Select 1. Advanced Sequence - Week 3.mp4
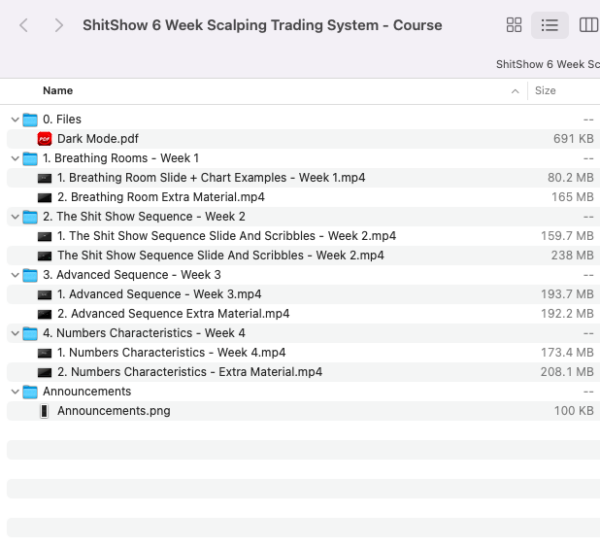This screenshot has width=600, height=547. coord(159,294)
